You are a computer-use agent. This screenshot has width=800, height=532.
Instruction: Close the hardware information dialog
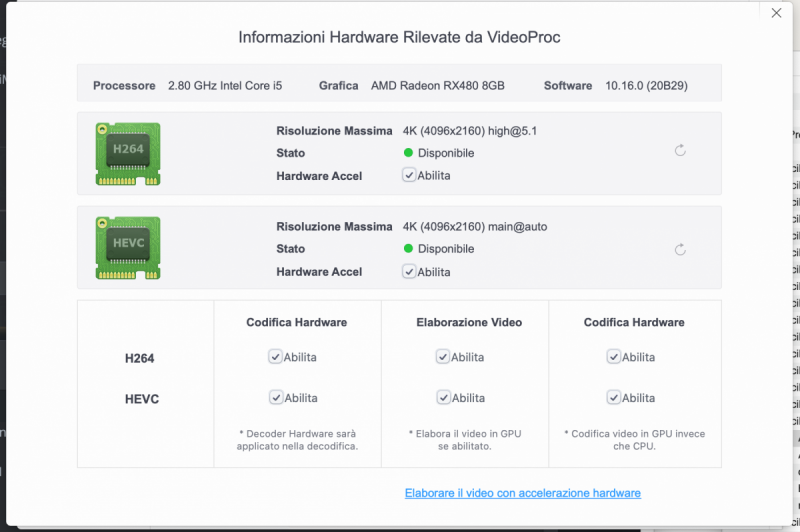coord(776,13)
